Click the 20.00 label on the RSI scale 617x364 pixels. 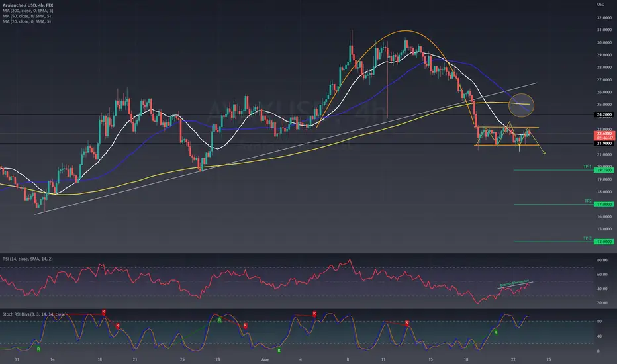coord(602,303)
